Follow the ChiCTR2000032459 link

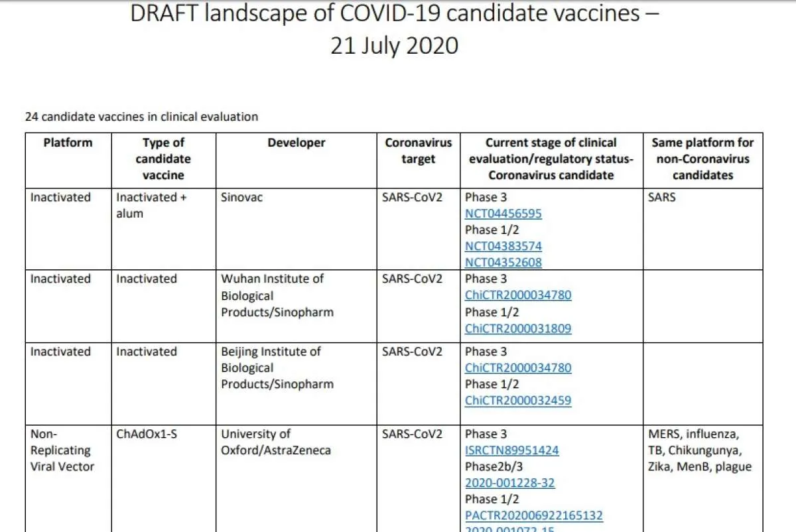[517, 401]
